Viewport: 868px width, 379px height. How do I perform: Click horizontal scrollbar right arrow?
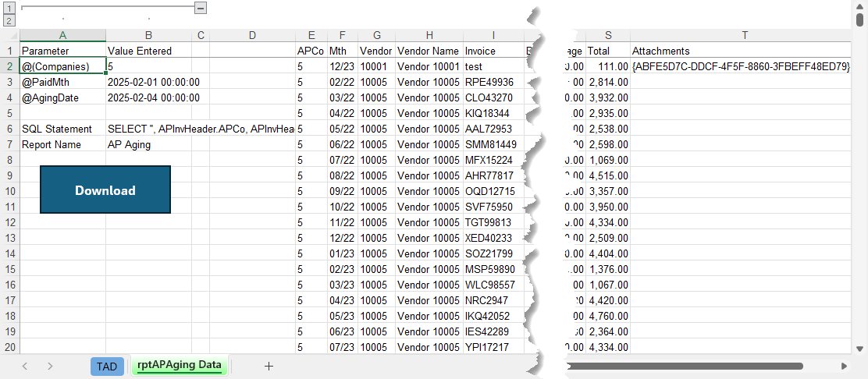coord(845,367)
